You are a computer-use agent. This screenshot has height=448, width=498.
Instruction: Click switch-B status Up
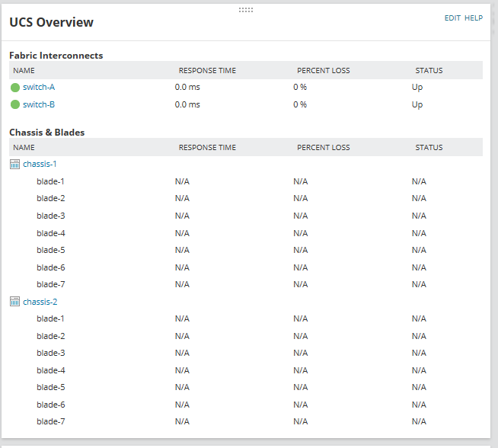click(x=417, y=105)
